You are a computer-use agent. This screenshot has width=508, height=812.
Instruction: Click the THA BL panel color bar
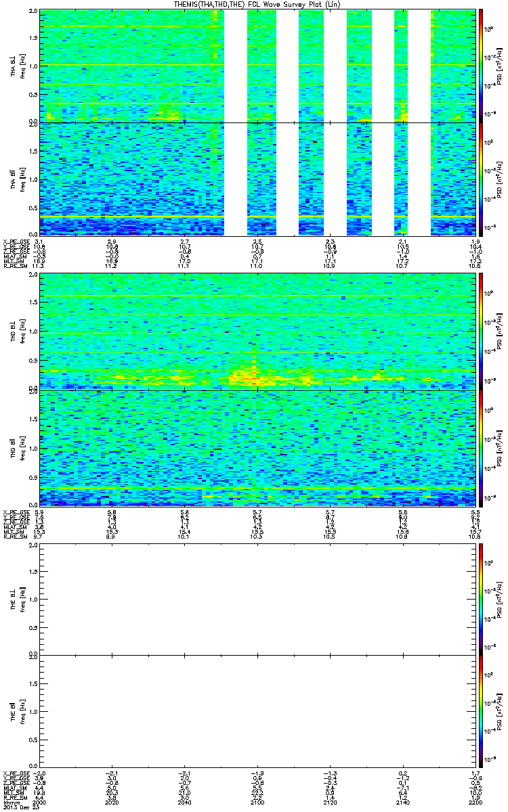pos(480,66)
